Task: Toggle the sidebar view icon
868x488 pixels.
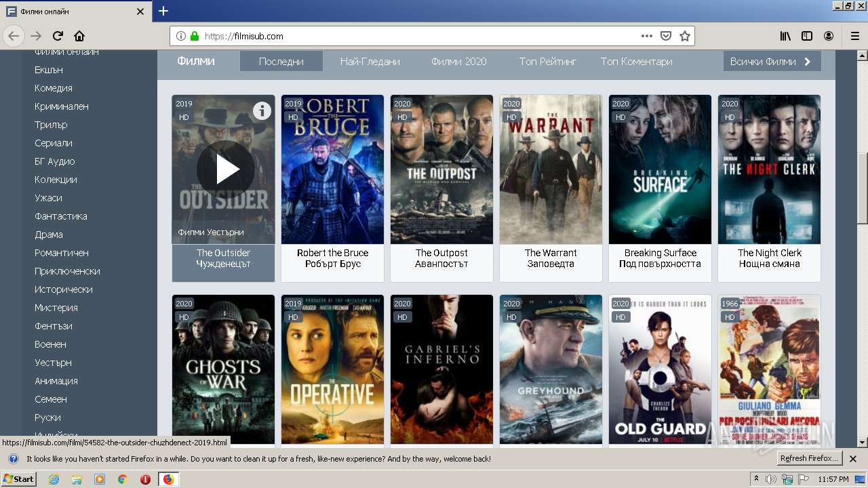Action: (x=807, y=36)
